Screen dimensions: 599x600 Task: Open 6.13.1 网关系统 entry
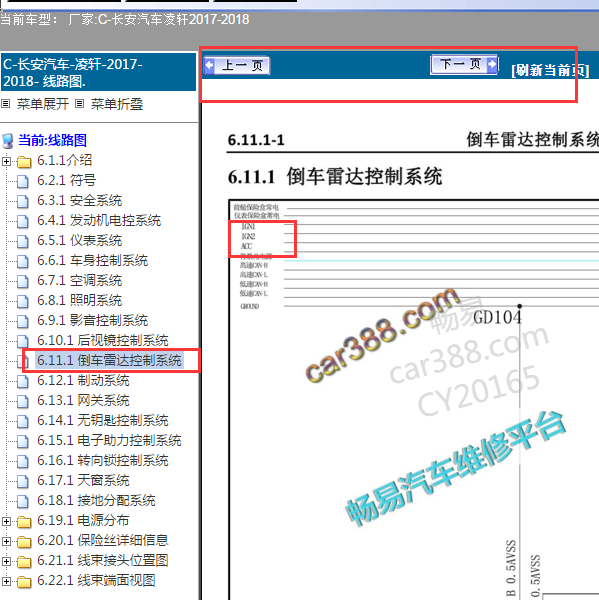click(x=83, y=400)
